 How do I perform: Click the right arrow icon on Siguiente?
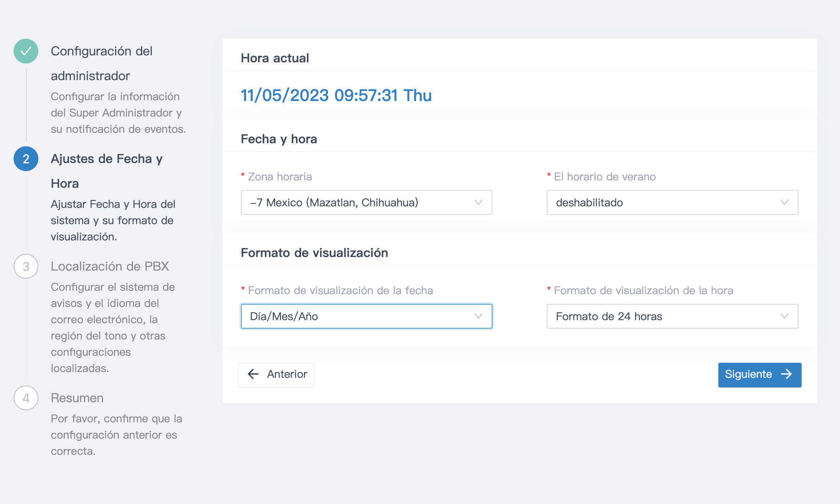pos(787,374)
